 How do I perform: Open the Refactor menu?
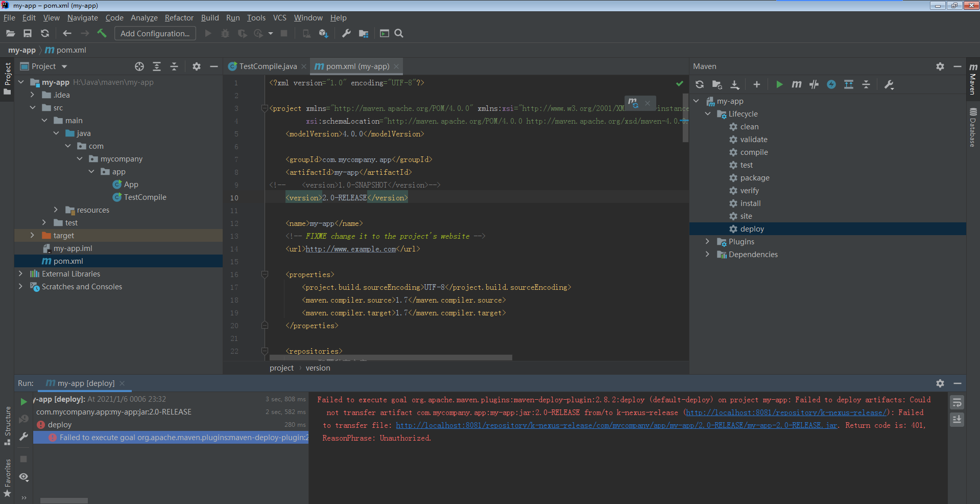179,18
